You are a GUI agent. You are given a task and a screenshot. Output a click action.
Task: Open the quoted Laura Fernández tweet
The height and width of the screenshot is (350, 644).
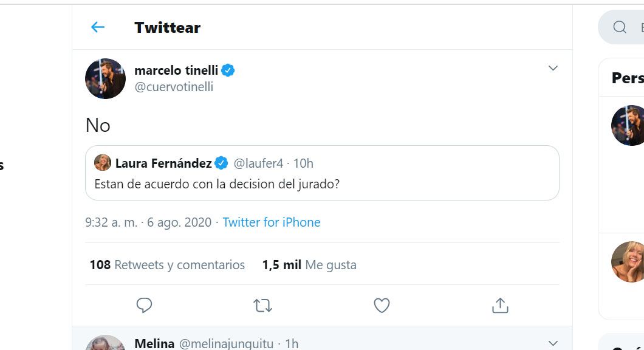point(322,184)
